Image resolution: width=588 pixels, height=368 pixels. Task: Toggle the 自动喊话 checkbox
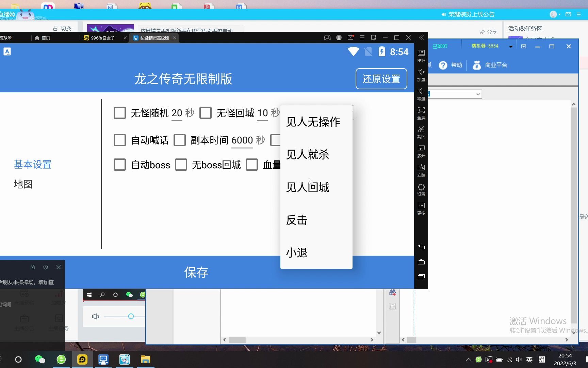120,140
